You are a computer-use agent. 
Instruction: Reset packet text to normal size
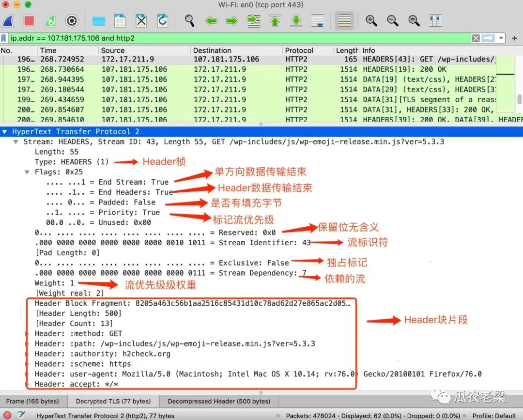(x=414, y=21)
